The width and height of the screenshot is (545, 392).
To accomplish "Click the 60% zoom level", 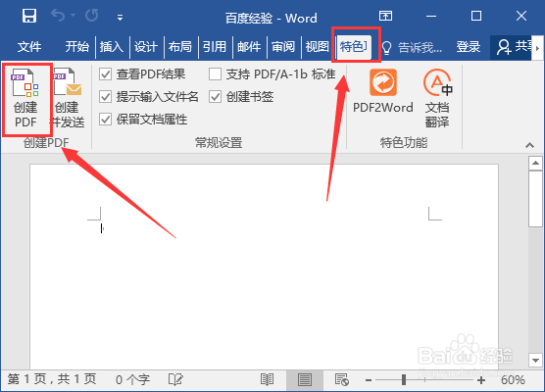I will pos(513,380).
